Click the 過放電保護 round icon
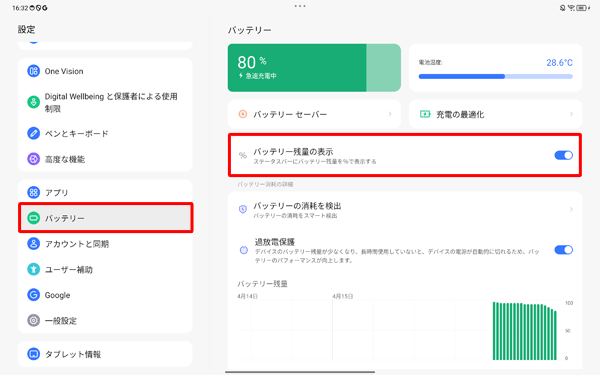The image size is (600, 375). pyautogui.click(x=243, y=250)
